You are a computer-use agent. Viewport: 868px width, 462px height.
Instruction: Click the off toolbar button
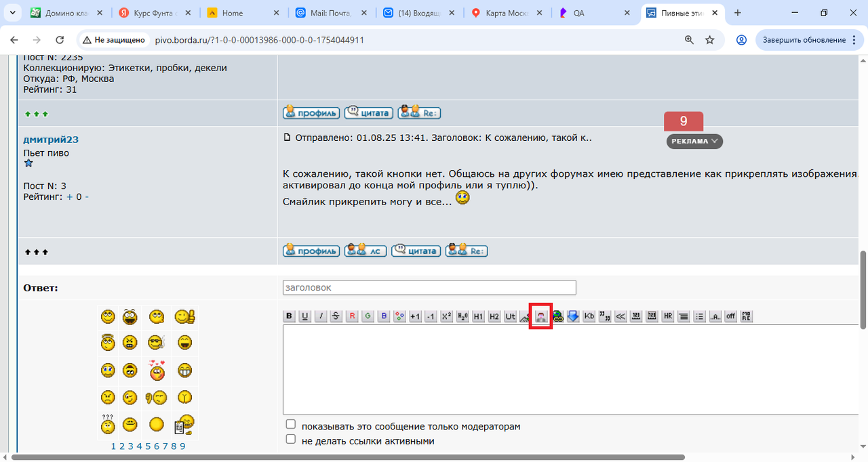(730, 316)
